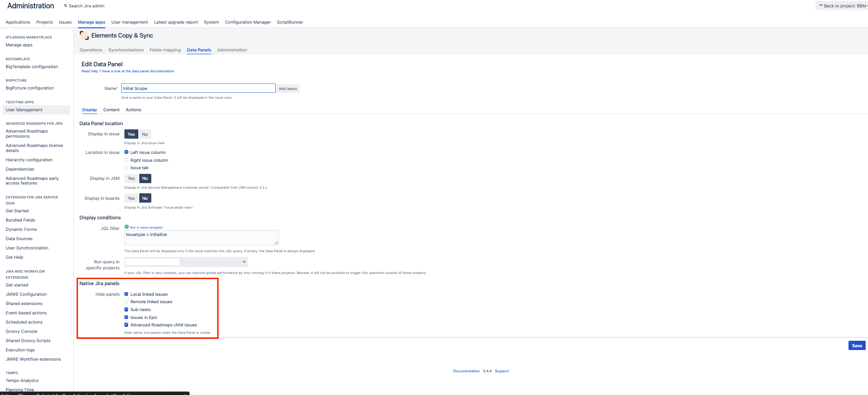
Task: Select the Actions sub-tab
Action: click(x=133, y=110)
